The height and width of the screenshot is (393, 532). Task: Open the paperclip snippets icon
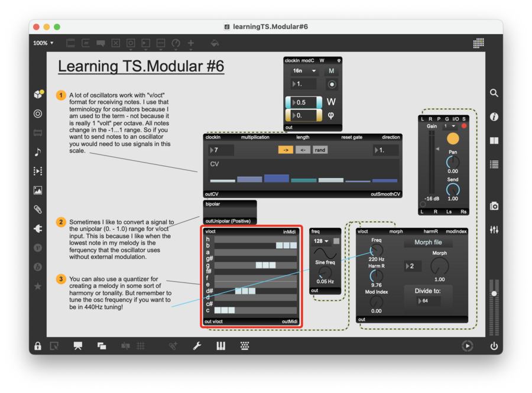tap(38, 209)
